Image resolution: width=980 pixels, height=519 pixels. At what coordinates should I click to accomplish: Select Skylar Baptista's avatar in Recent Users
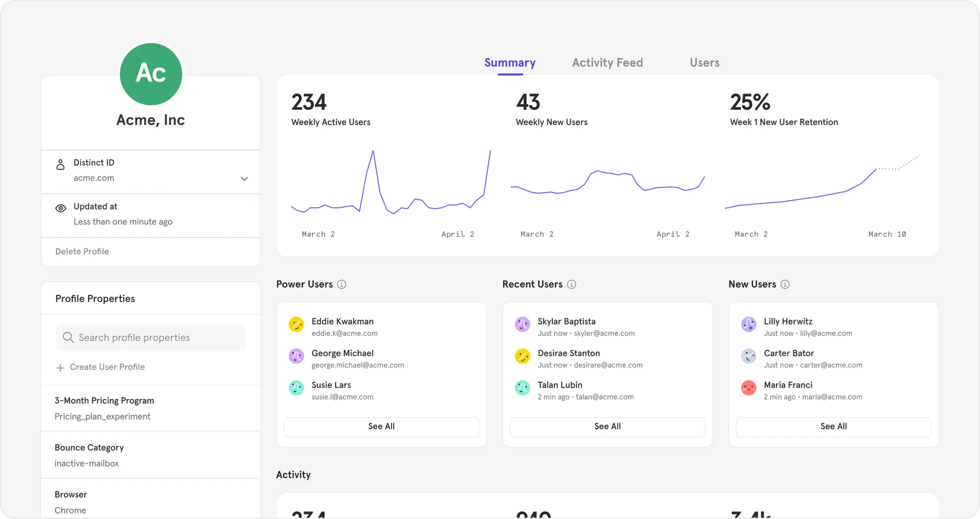point(522,324)
